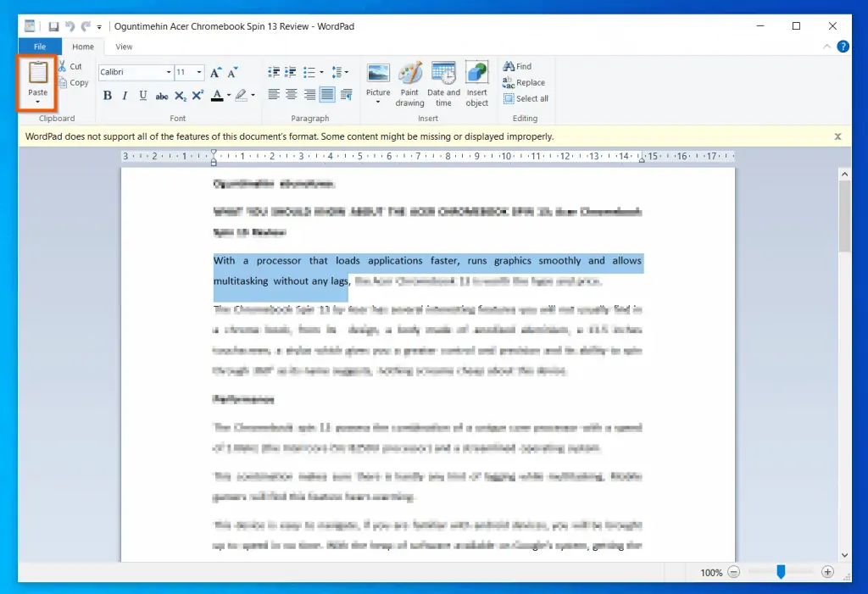Viewport: 868px width, 594px height.
Task: Justify the paragraph text
Action: 327,95
